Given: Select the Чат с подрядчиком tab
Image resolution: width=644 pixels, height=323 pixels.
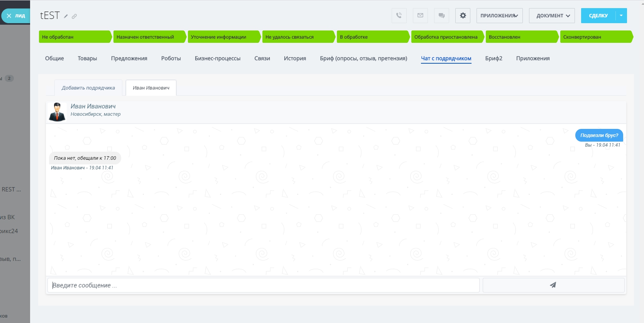Looking at the screenshot, I should point(446,58).
